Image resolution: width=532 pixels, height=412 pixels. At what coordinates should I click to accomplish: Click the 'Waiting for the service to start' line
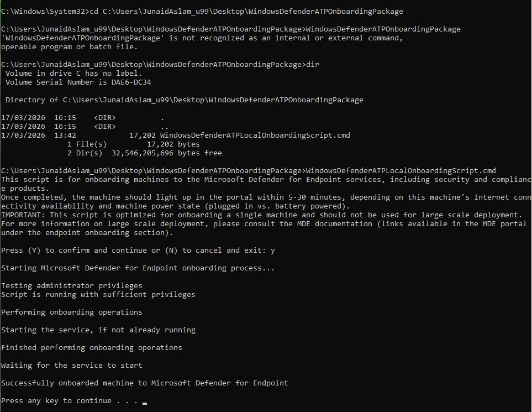click(x=72, y=366)
